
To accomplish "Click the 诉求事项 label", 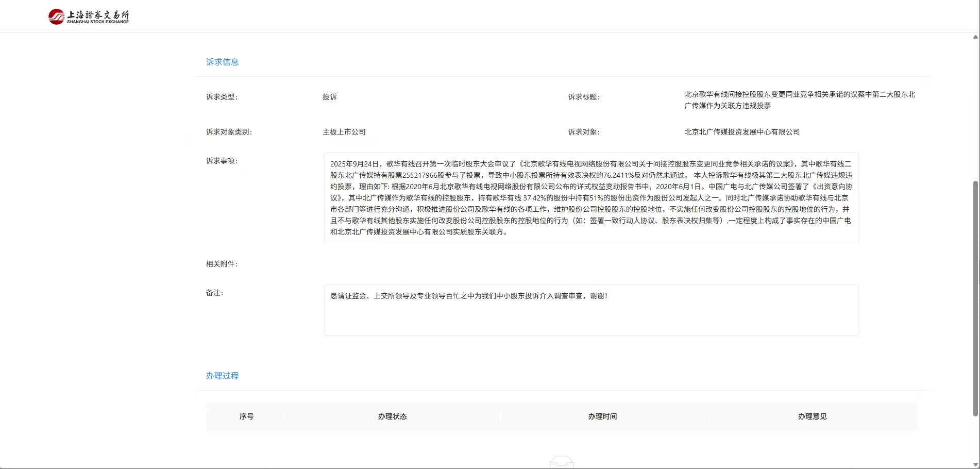I will [x=222, y=161].
